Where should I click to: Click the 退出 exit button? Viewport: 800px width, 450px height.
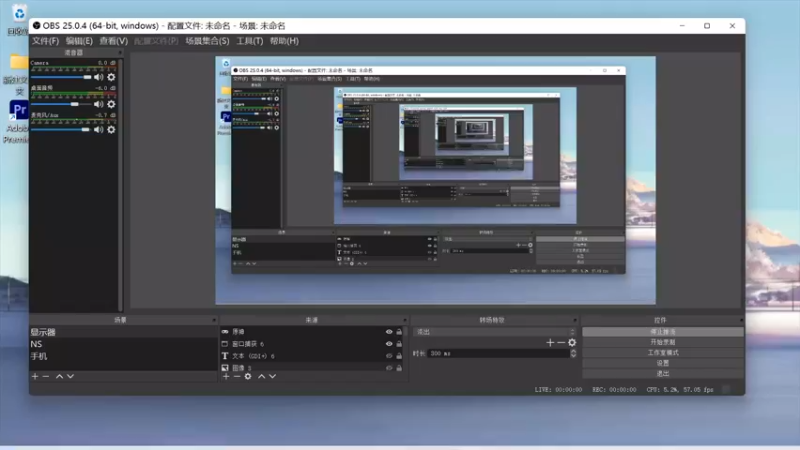(663, 373)
